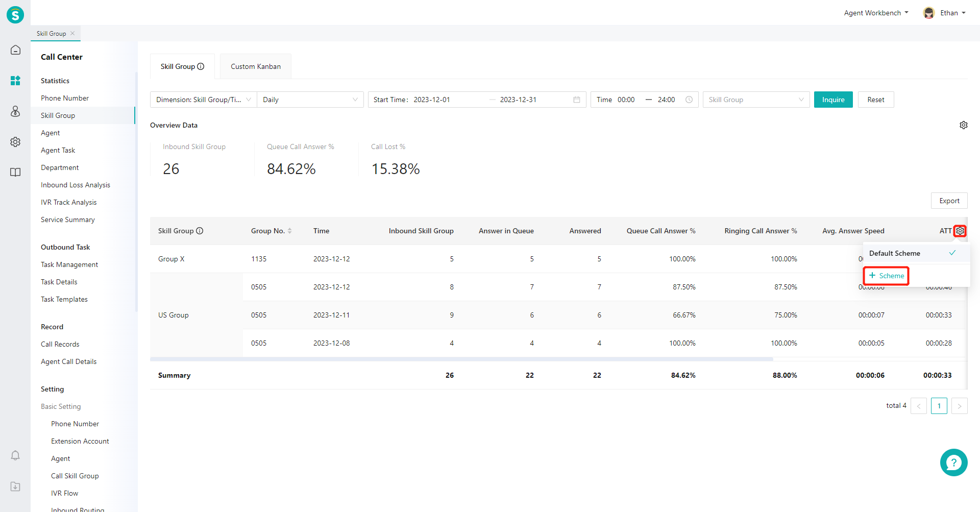Open the download center icon in sidebar
The image size is (980, 512).
(15, 486)
